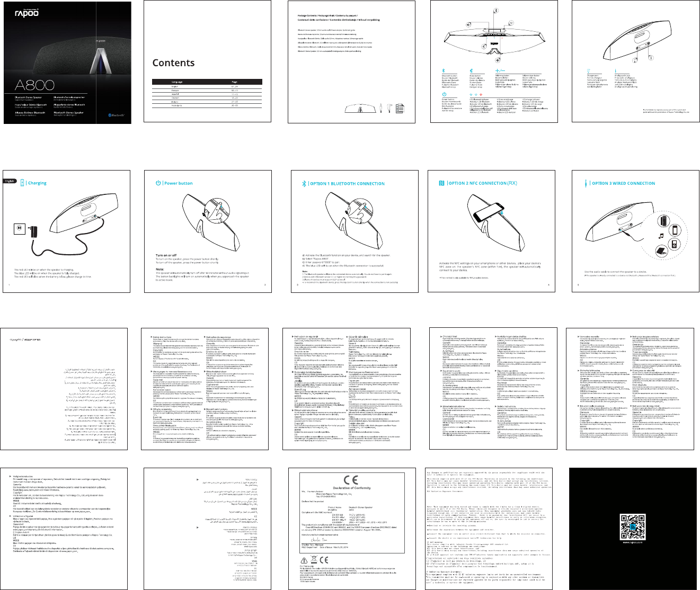Image resolution: width=700 pixels, height=590 pixels.
Task: Click the power icon beside the Power button heading
Action: pyautogui.click(x=158, y=183)
